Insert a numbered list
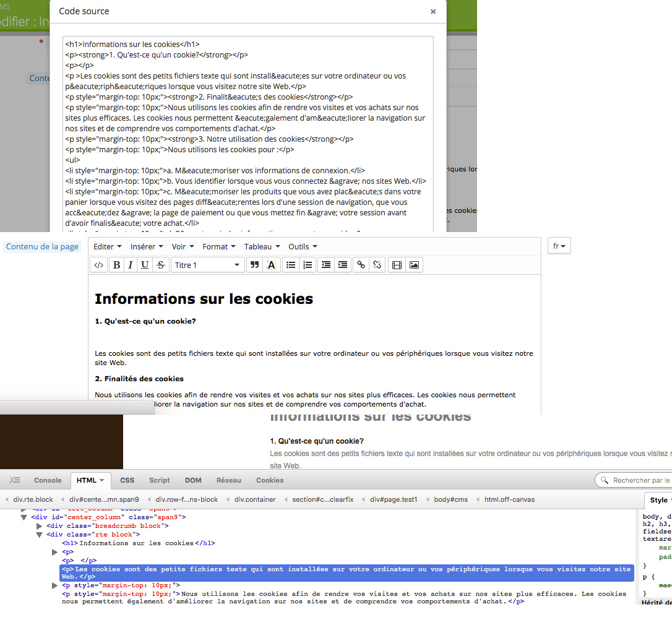Viewport: 672px width, 625px height. click(308, 265)
